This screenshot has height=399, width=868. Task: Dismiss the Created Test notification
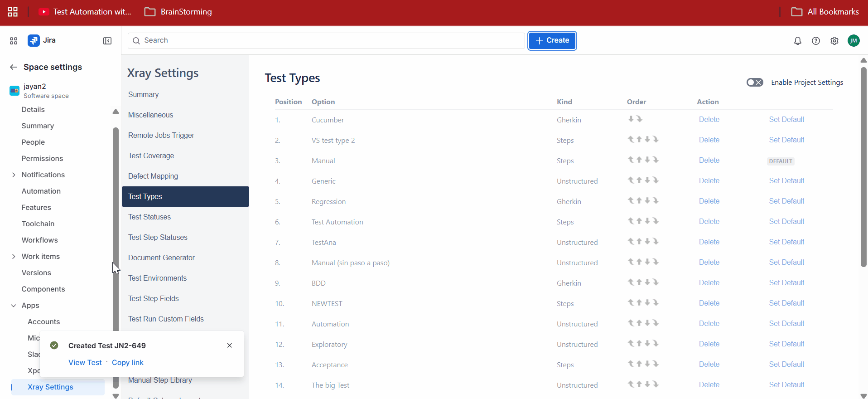230,345
